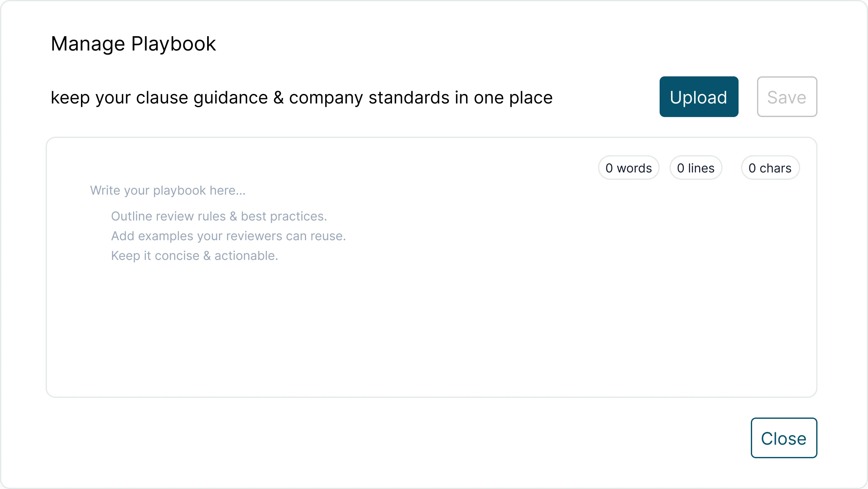Click the Upload button
The width and height of the screenshot is (868, 489).
[x=699, y=97]
